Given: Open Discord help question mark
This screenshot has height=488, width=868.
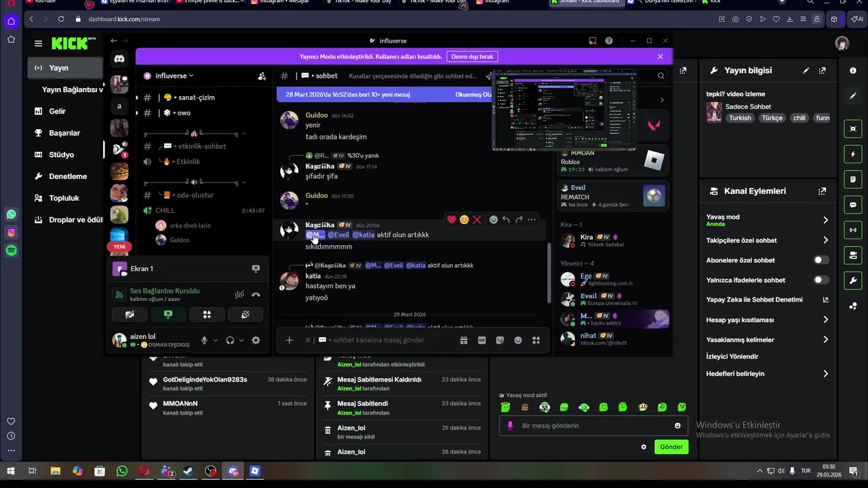Looking at the screenshot, I should pos(609,41).
